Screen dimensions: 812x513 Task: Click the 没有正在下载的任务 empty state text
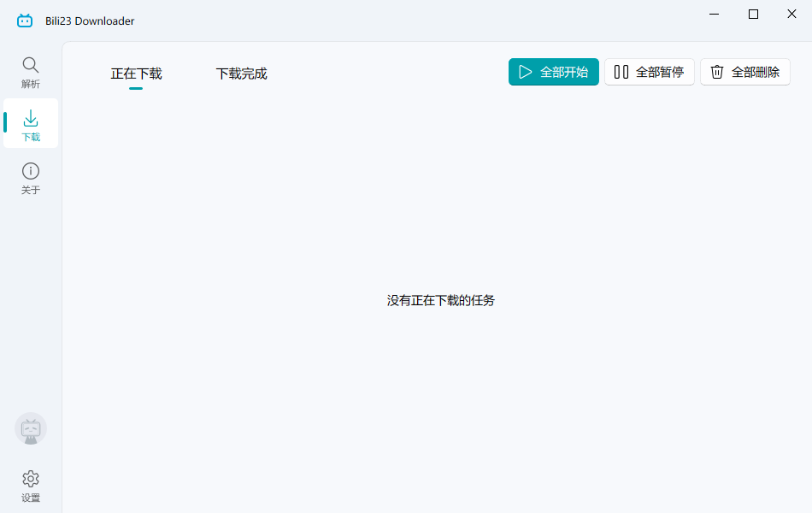(x=441, y=300)
